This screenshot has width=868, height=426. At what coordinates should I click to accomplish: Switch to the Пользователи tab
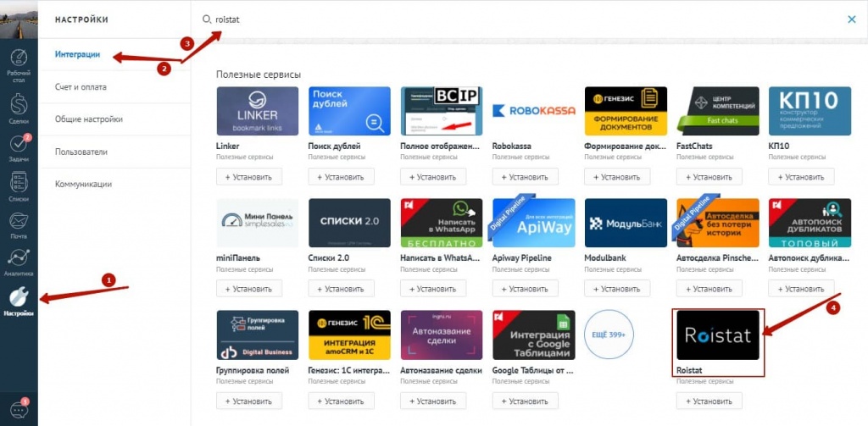pyautogui.click(x=81, y=152)
